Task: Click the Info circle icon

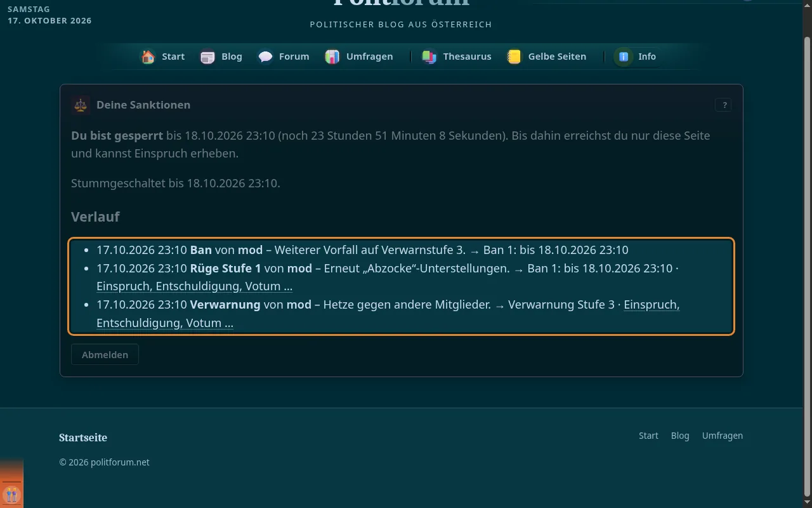Action: pyautogui.click(x=624, y=57)
